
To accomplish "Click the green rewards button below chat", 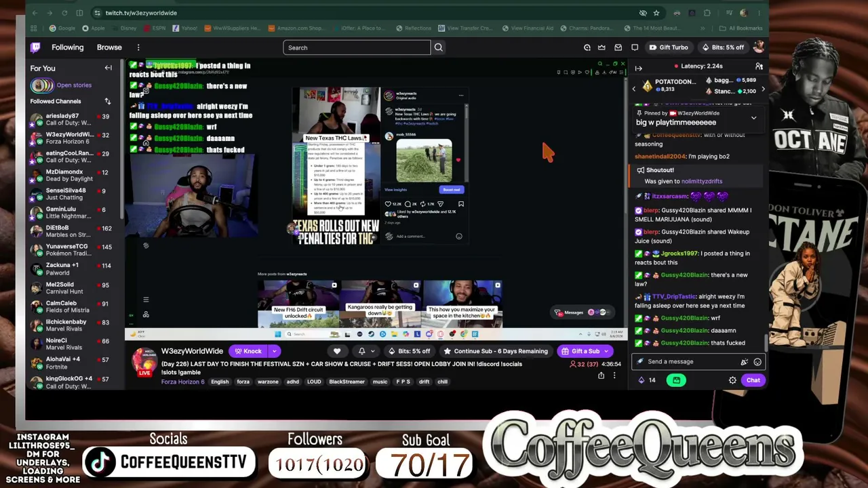I will coord(676,380).
